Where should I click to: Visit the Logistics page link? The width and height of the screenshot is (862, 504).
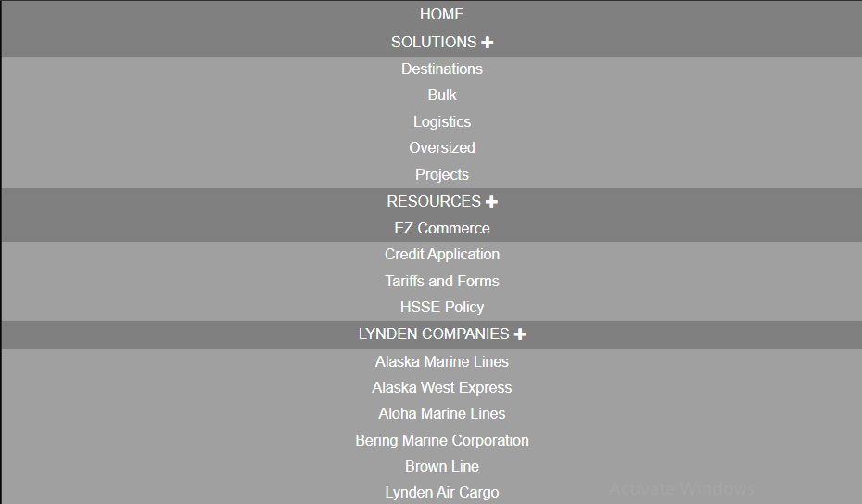(x=442, y=121)
